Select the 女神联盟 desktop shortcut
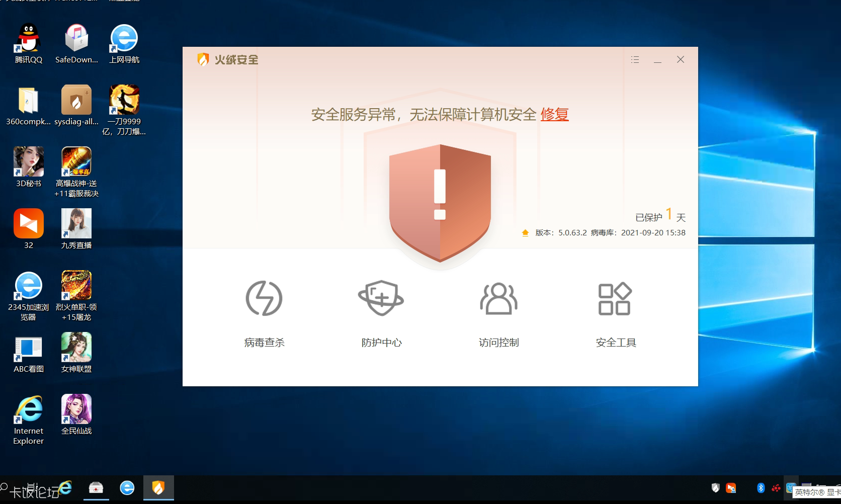 tap(76, 353)
